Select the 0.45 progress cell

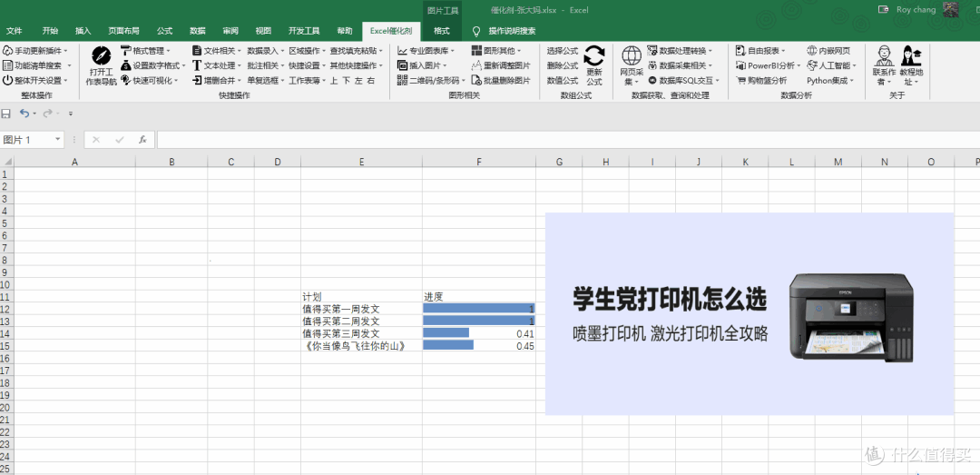(x=479, y=345)
